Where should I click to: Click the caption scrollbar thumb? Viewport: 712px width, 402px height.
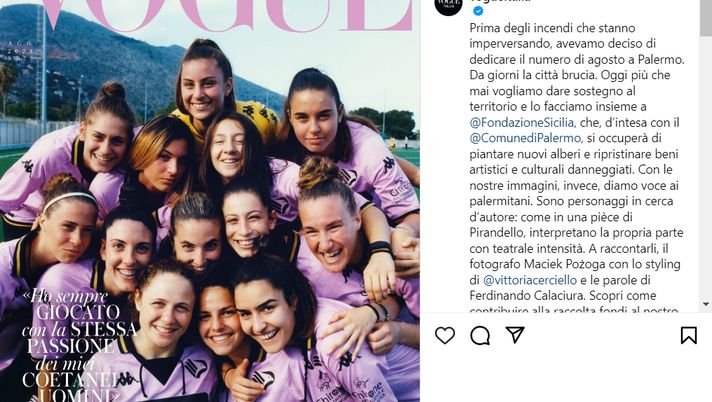coord(706,18)
